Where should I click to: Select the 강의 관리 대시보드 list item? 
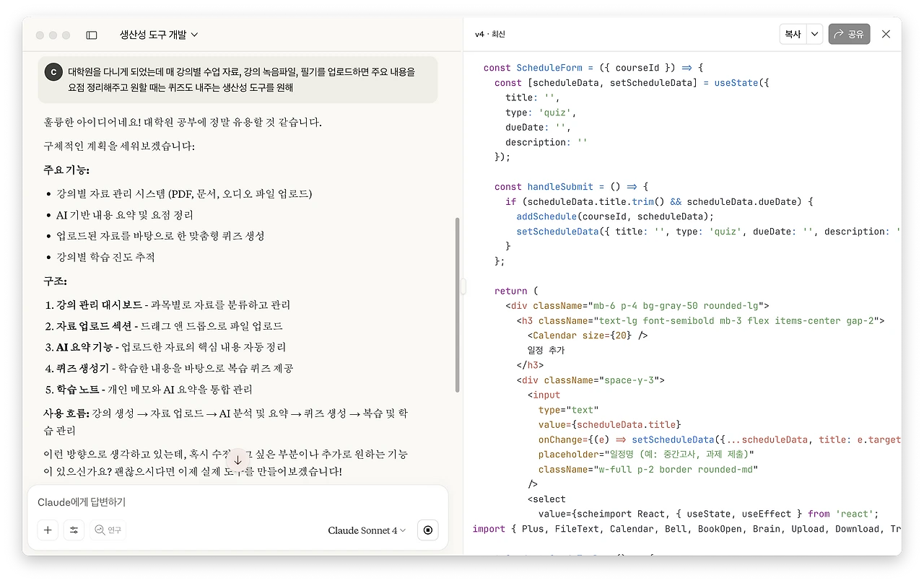tap(167, 305)
